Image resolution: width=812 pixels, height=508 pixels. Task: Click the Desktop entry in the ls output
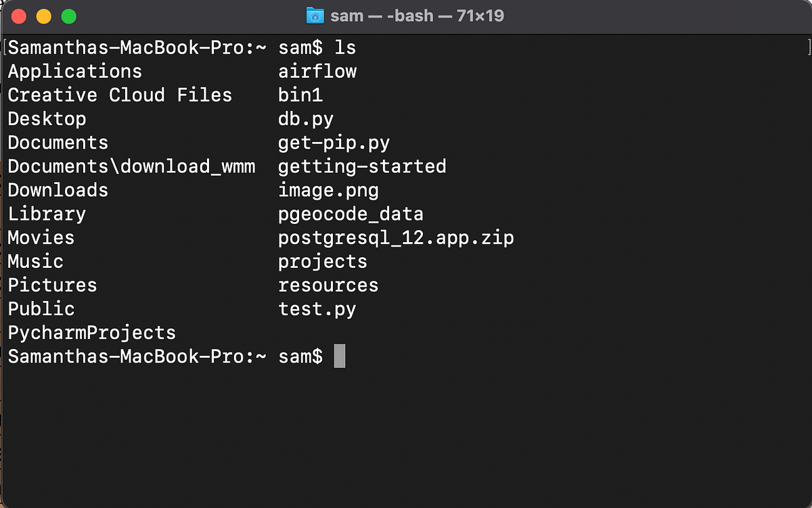[47, 119]
